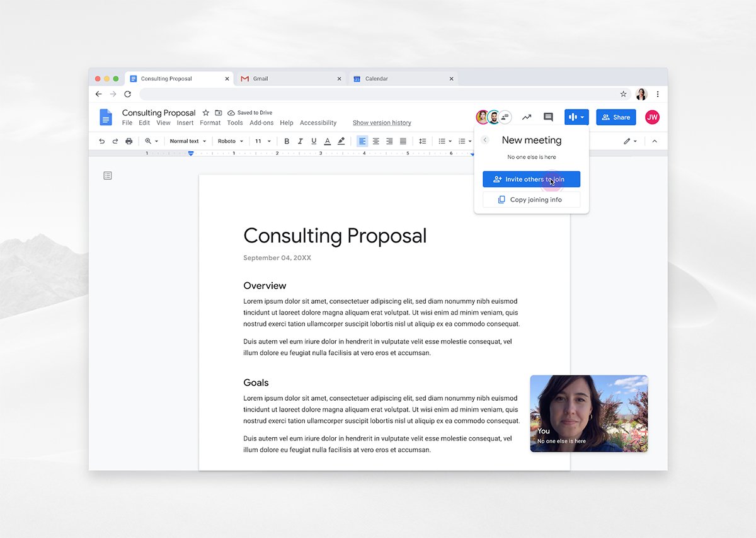Toggle bold formatting
756x538 pixels.
pyautogui.click(x=287, y=141)
